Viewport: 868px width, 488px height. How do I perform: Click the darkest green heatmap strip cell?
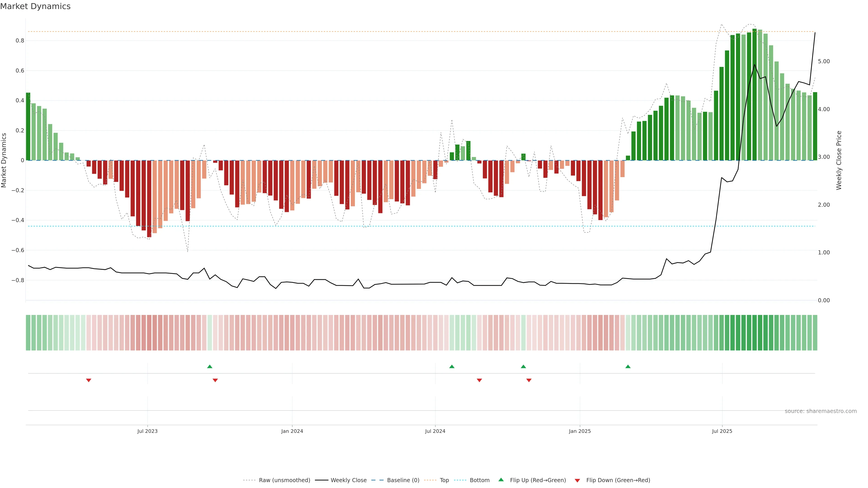[x=755, y=332]
